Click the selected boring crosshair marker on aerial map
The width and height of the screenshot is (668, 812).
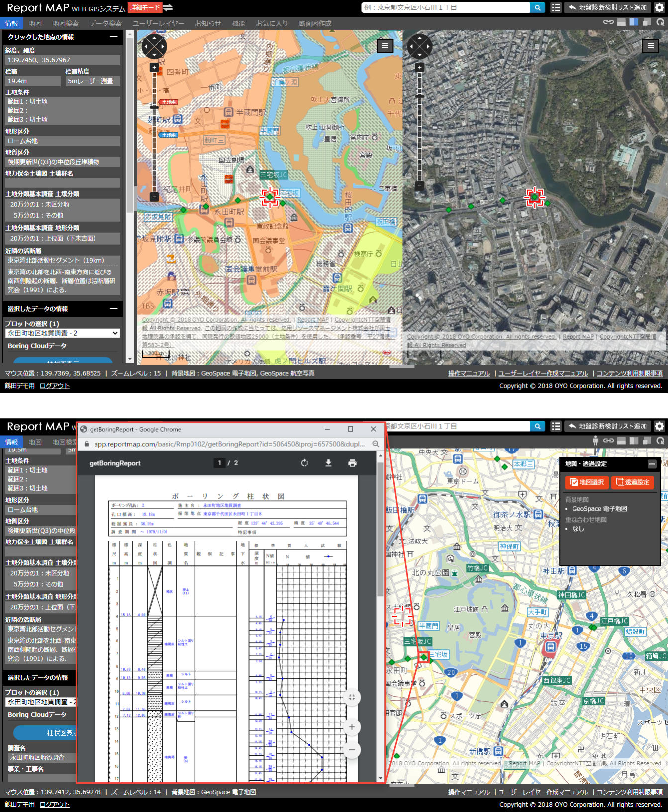(535, 197)
